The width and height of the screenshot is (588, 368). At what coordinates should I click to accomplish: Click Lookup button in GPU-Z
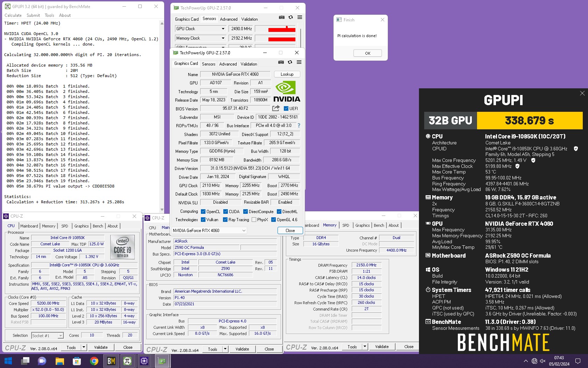tap(287, 74)
